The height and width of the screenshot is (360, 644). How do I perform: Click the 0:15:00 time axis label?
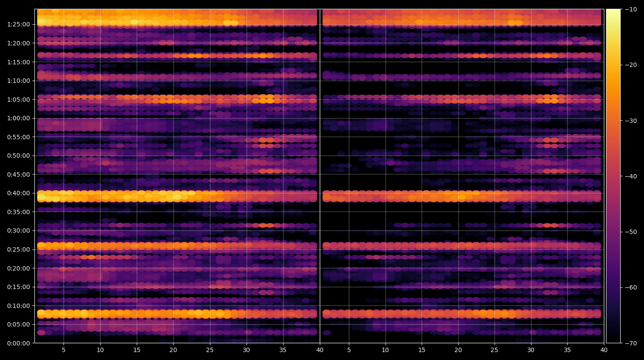[19, 287]
